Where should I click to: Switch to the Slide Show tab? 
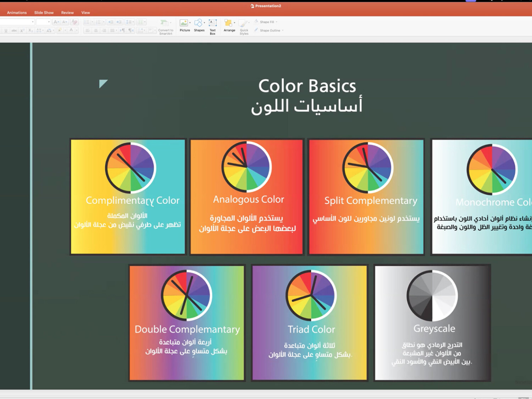(44, 13)
